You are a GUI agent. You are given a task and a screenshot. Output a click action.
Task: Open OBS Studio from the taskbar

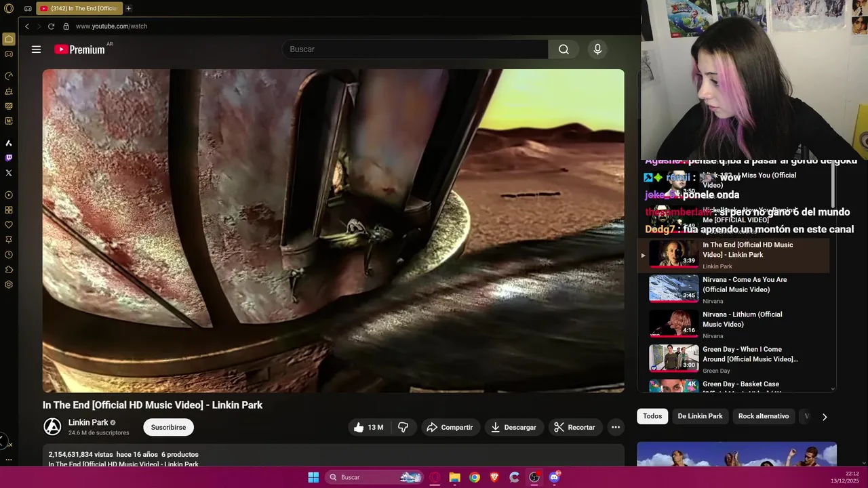coord(534,477)
